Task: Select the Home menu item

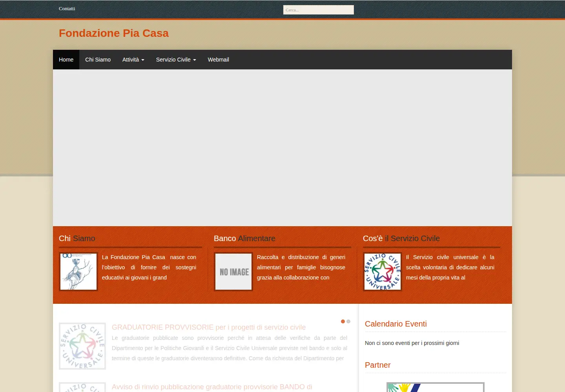Action: coord(66,60)
